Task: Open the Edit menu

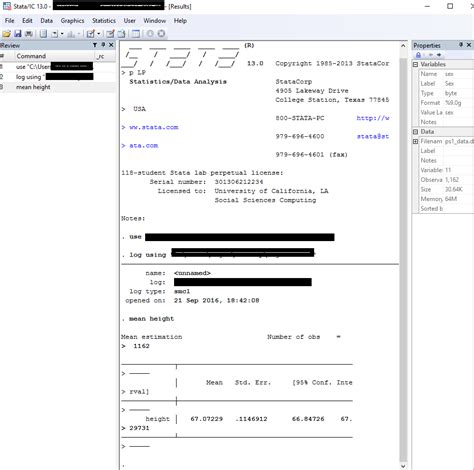Action: tap(27, 21)
